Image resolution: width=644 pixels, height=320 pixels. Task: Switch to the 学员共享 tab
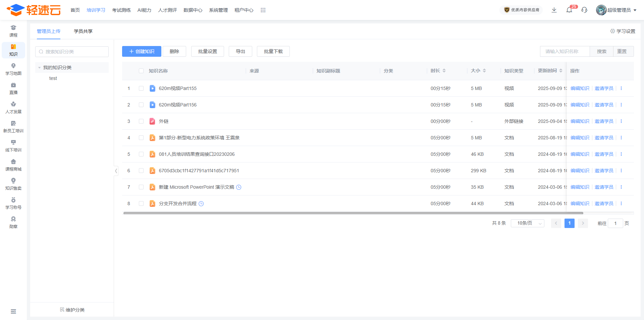[83, 31]
